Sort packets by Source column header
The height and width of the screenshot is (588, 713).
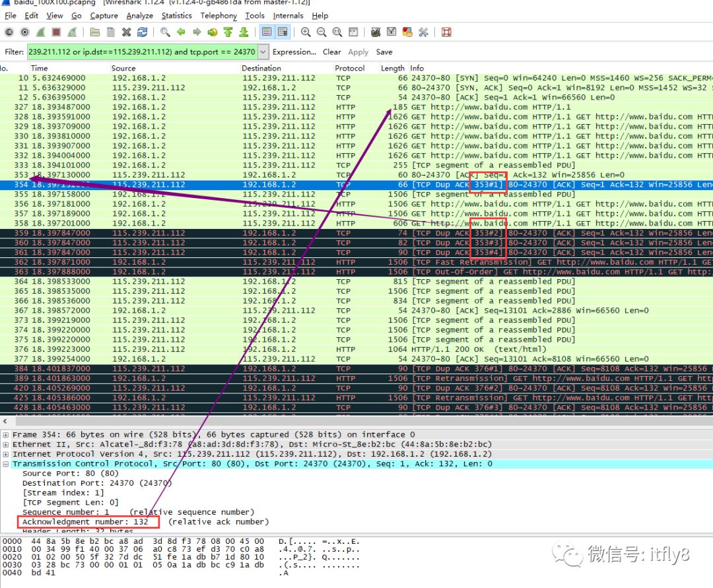click(175, 68)
